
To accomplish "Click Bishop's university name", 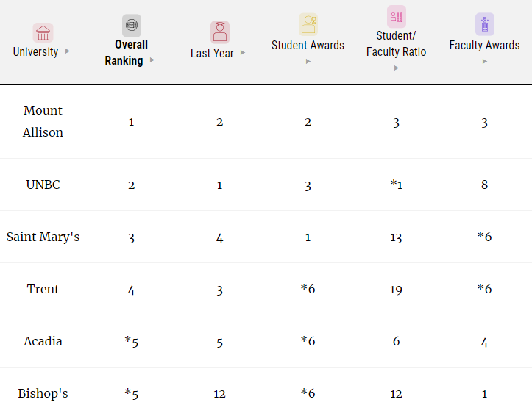I will pos(43,393).
